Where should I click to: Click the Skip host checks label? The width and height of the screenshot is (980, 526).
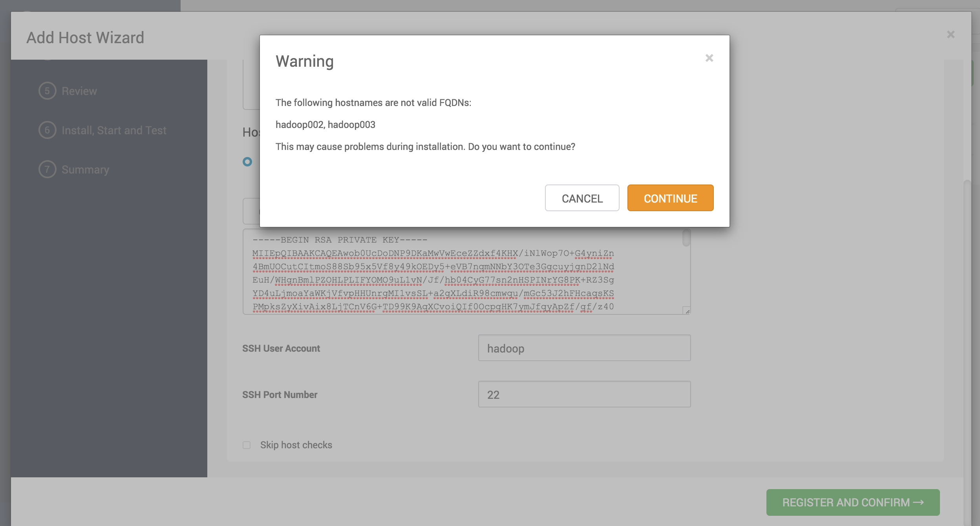pos(296,445)
